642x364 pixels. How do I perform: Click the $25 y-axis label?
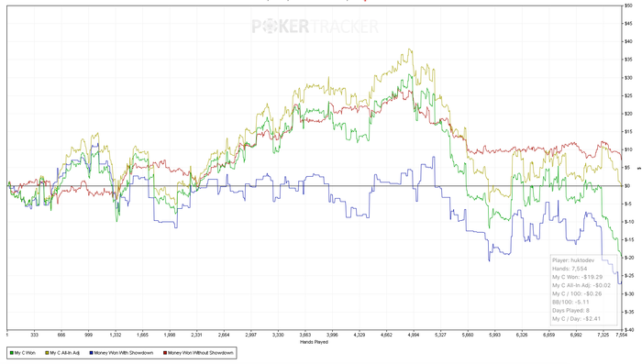pos(628,95)
